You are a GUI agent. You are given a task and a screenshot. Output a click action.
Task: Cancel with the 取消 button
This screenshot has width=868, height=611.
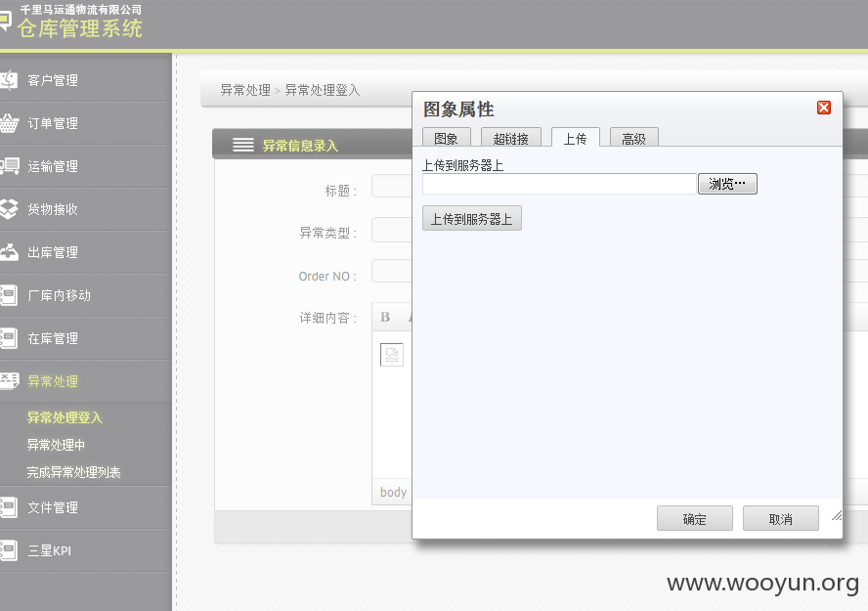pyautogui.click(x=781, y=518)
